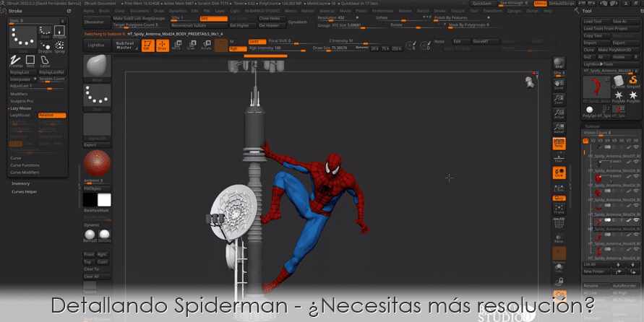644x322 pixels.
Task: Open the Document menu
Action: pyautogui.click(x=139, y=11)
